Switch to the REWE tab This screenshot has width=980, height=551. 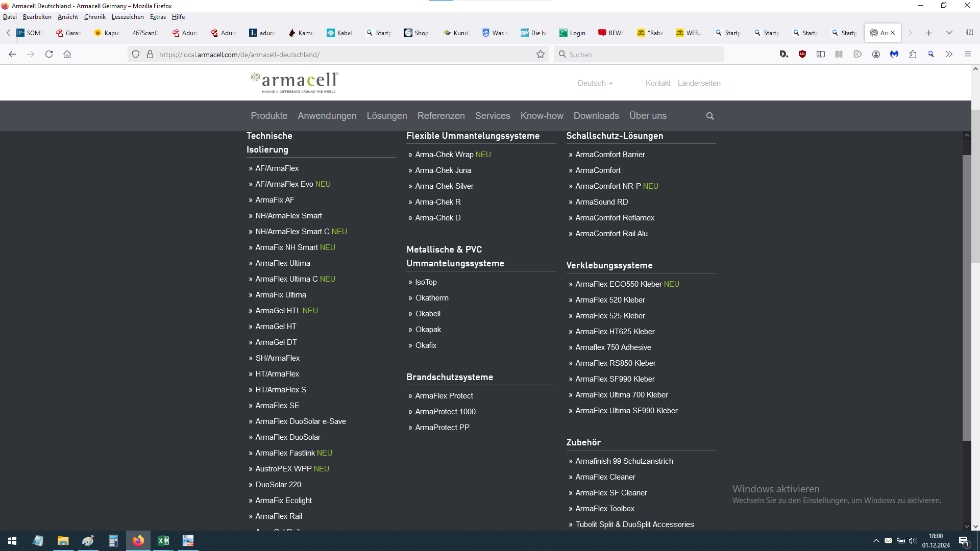[611, 33]
